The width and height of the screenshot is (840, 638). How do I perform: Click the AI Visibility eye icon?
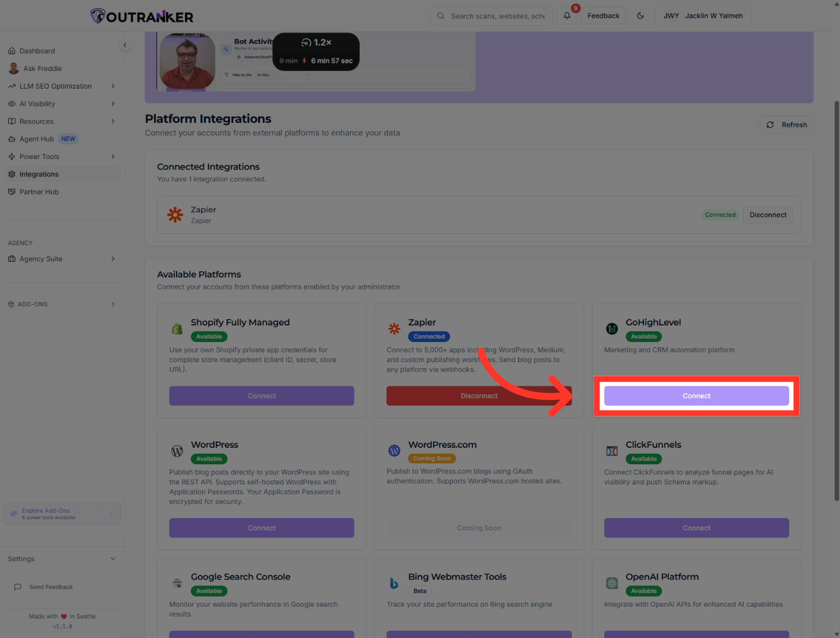(12, 104)
